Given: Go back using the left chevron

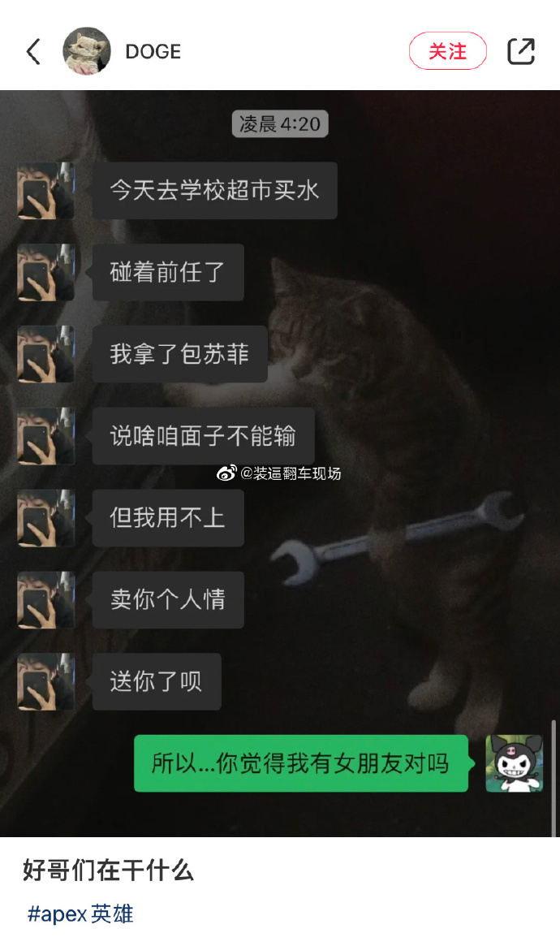Looking at the screenshot, I should tap(34, 51).
